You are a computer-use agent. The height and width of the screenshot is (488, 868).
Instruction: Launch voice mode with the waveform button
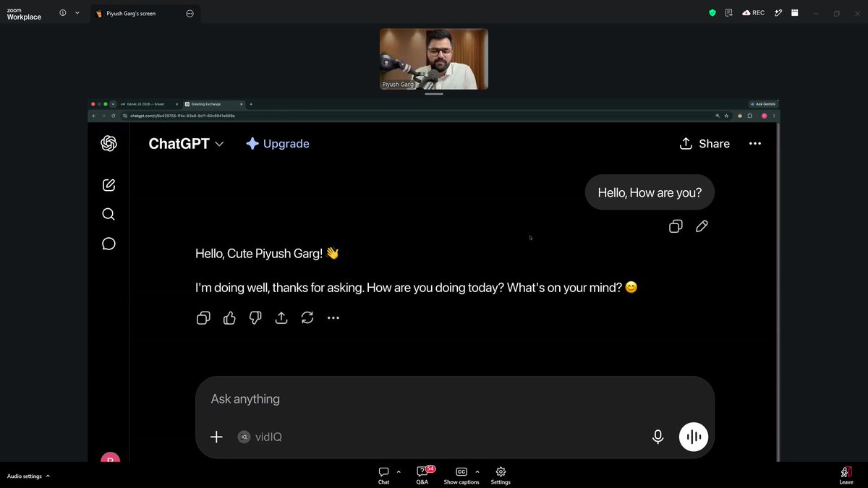[694, 437]
